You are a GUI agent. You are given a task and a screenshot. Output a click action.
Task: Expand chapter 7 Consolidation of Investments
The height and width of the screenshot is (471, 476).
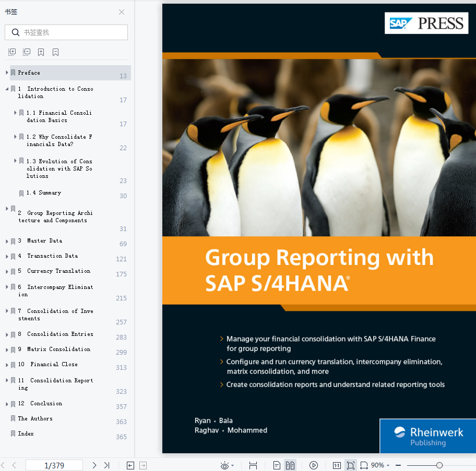coord(7,311)
